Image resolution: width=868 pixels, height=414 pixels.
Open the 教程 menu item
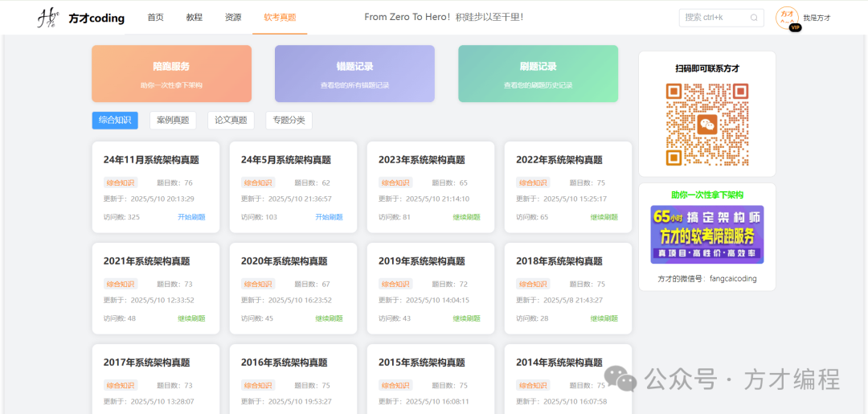click(x=194, y=18)
